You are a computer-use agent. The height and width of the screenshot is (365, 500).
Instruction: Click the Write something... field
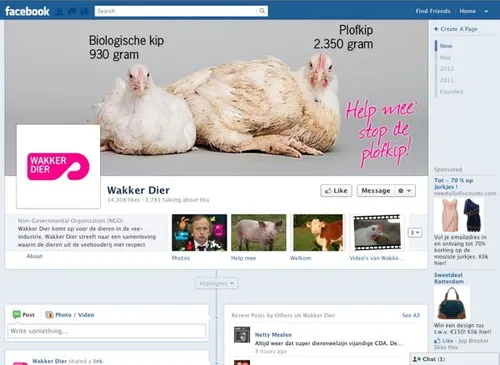pyautogui.click(x=107, y=331)
